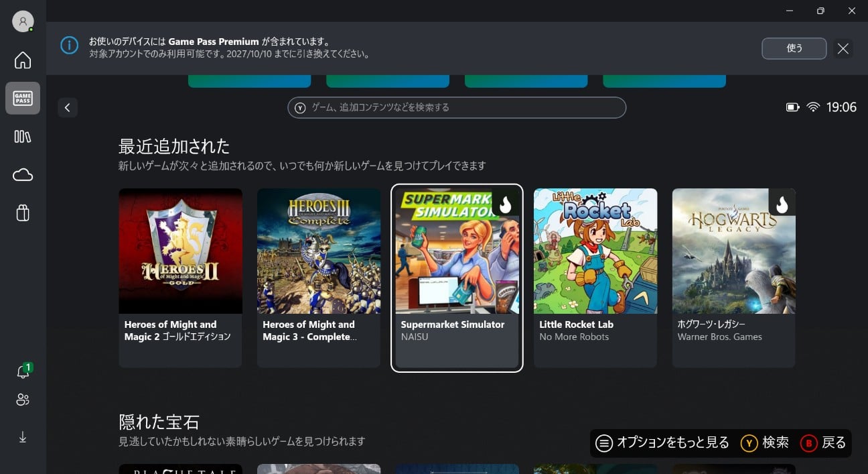Open the Hogwarts Legacy game tile
868x474 pixels.
[x=733, y=278]
